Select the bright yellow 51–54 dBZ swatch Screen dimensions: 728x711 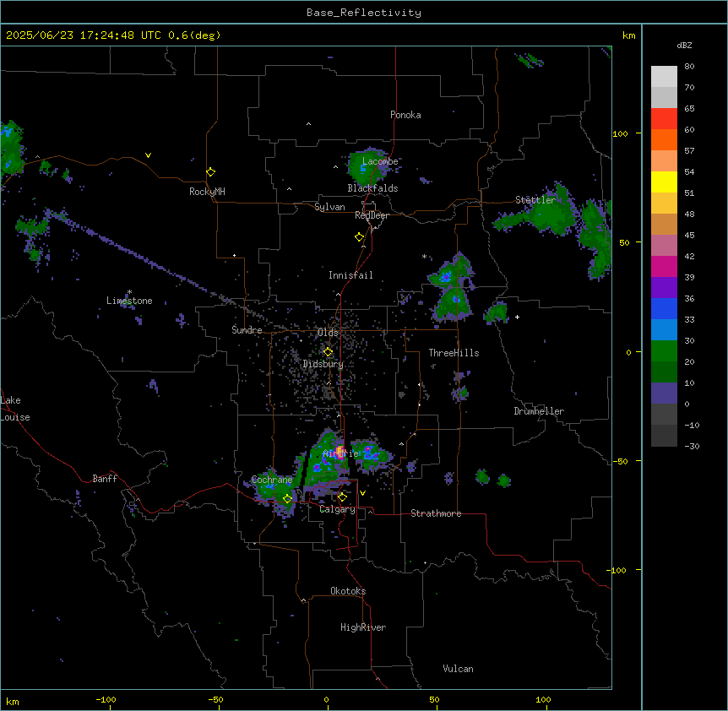point(664,182)
